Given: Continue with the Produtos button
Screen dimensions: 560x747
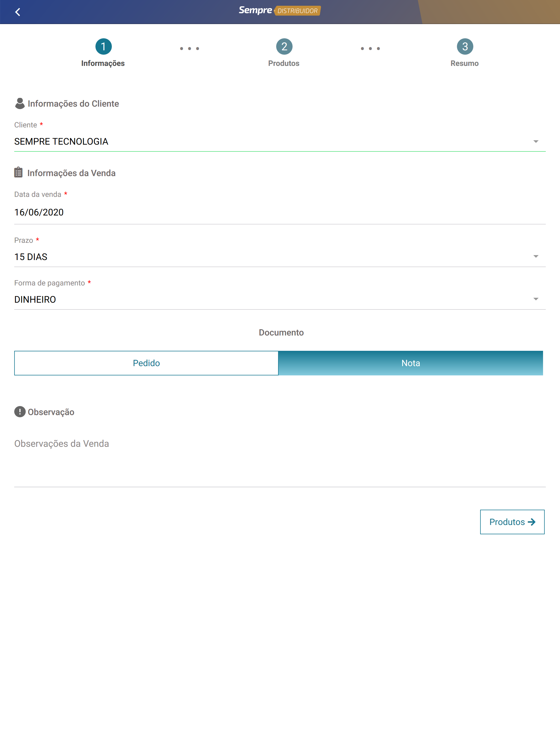Looking at the screenshot, I should point(512,522).
